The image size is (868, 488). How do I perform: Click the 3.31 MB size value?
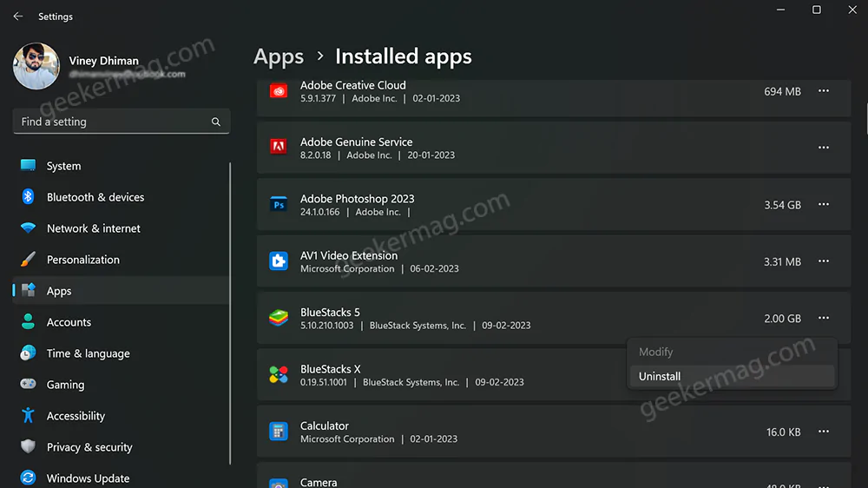782,261
